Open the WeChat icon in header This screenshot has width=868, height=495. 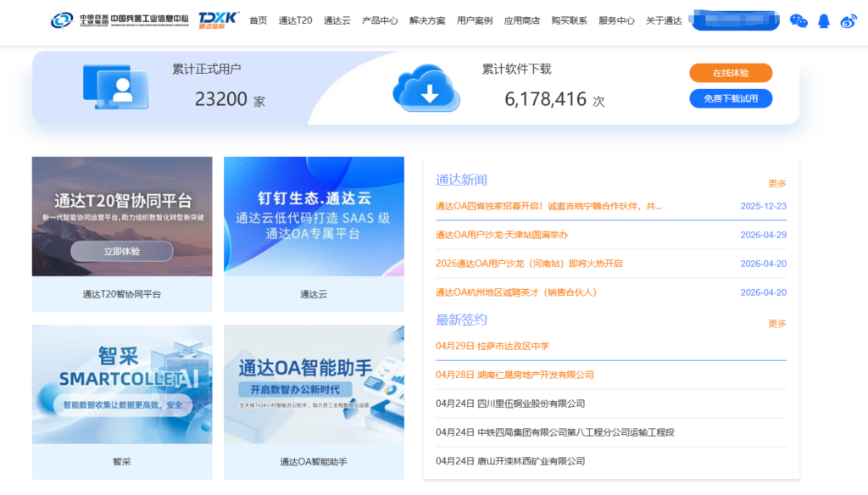(798, 21)
